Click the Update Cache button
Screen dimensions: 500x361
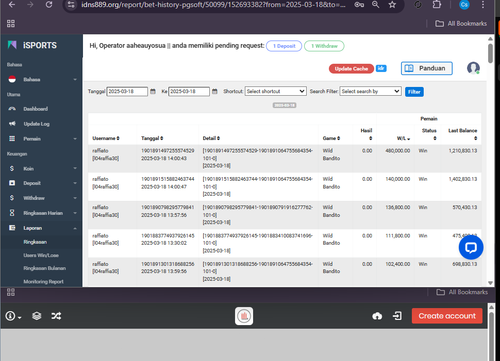pyautogui.click(x=351, y=69)
